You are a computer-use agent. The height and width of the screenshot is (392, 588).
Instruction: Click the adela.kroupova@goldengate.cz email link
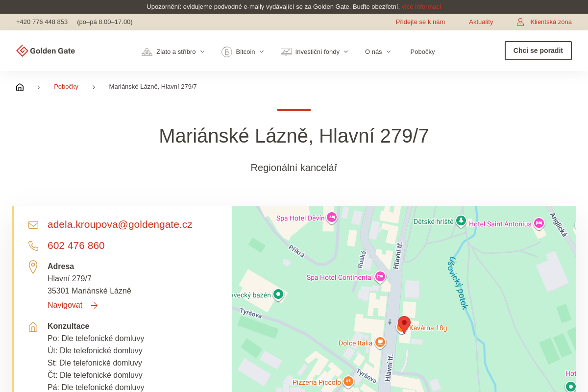point(120,224)
